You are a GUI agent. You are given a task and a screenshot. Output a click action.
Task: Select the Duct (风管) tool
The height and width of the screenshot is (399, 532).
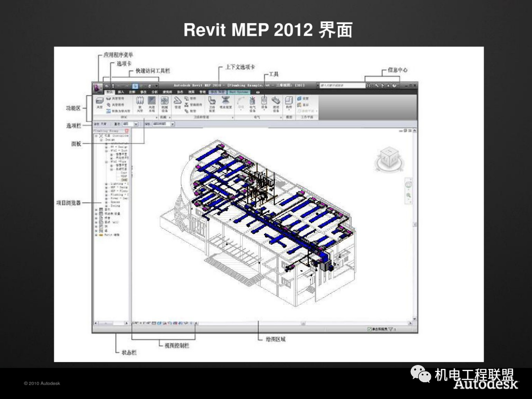[100, 103]
